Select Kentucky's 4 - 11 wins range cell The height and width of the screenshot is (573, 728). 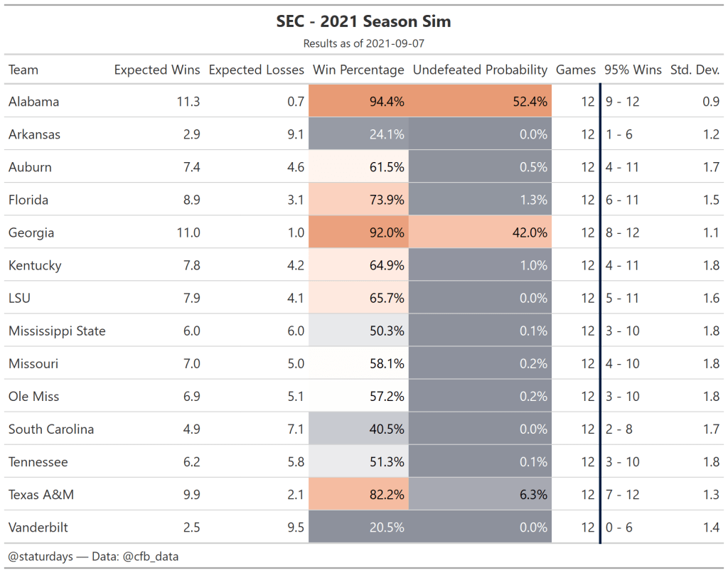pyautogui.click(x=622, y=265)
